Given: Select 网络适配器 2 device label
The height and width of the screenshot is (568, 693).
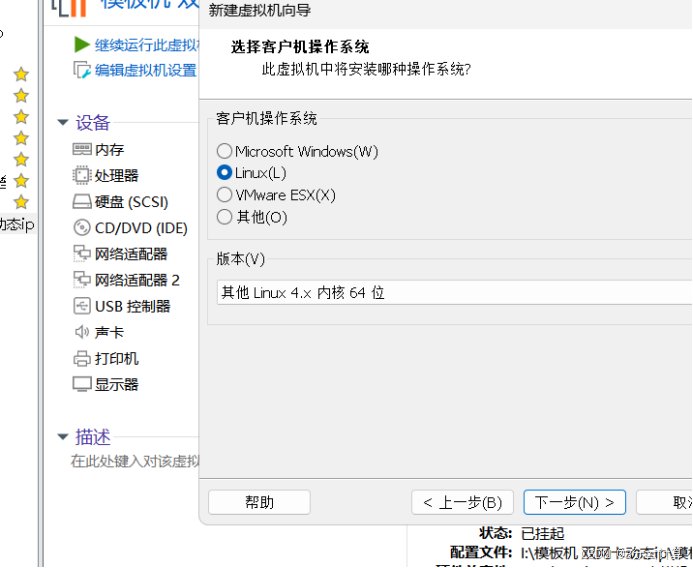Looking at the screenshot, I should click(137, 280).
